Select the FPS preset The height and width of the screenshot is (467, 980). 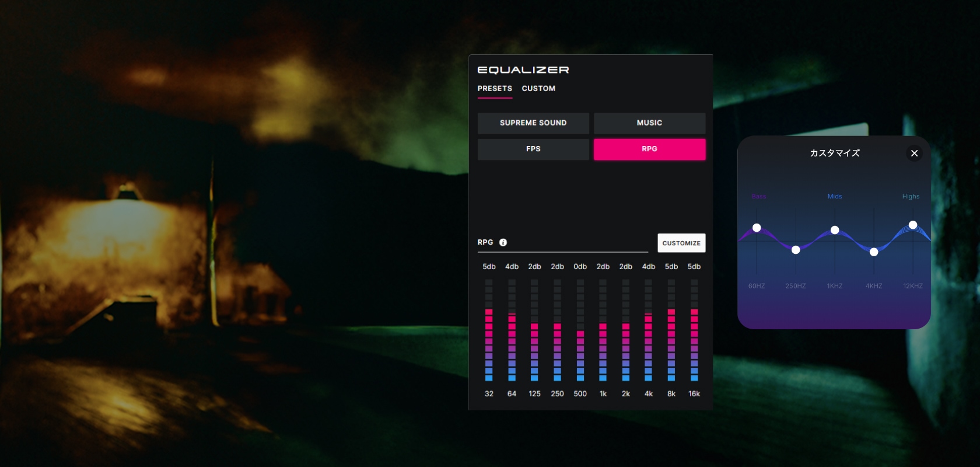[x=533, y=149]
